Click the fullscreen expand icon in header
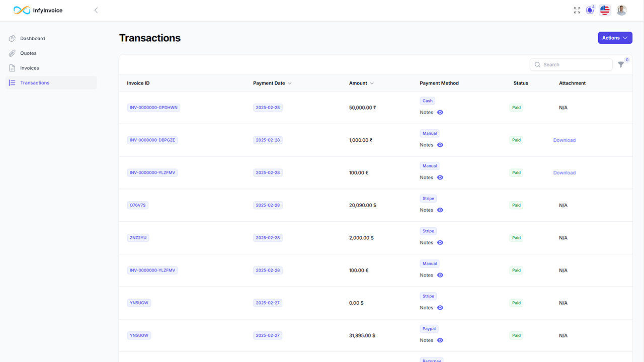The height and width of the screenshot is (362, 644). (x=577, y=10)
